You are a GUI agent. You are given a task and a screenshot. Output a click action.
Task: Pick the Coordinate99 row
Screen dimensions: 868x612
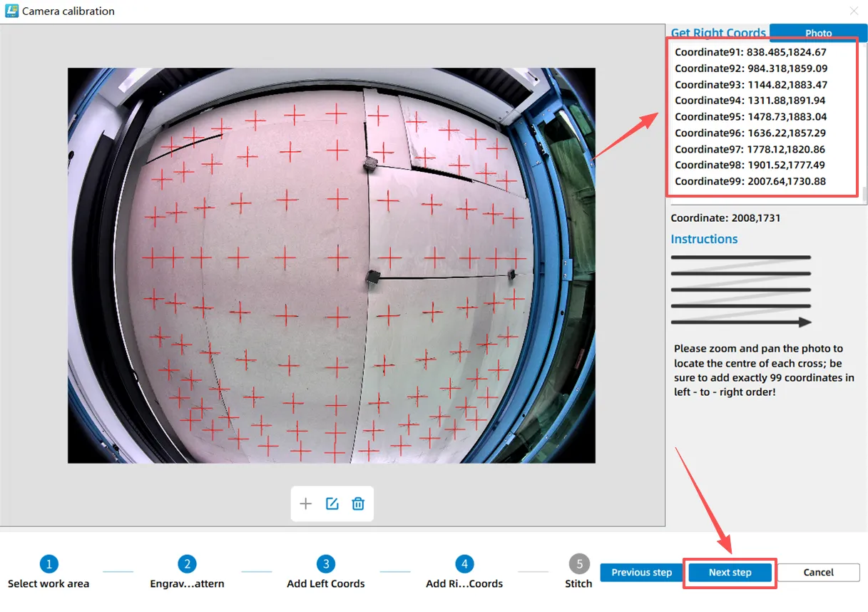pyautogui.click(x=750, y=181)
